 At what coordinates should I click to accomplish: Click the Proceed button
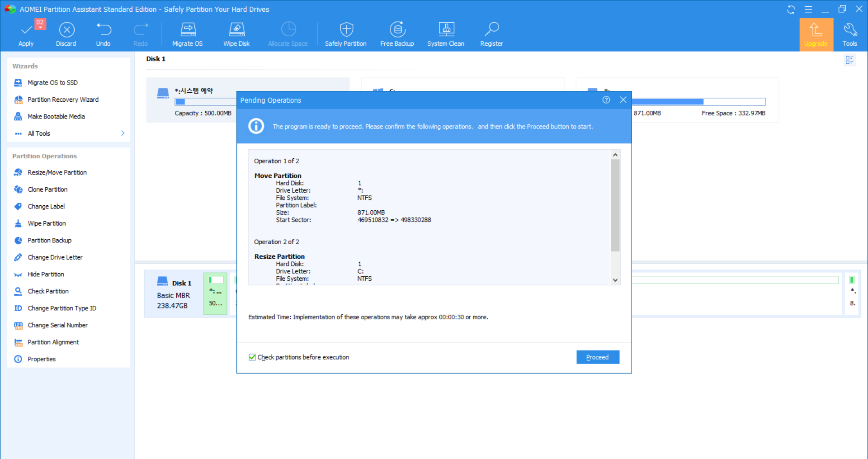598,357
